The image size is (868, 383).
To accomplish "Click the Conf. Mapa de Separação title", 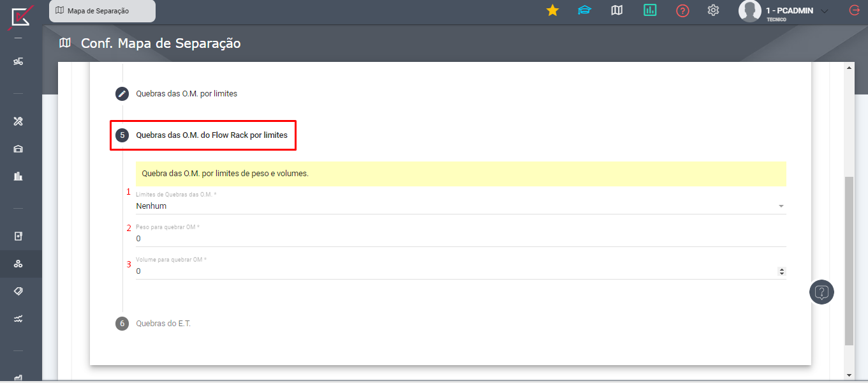I will (161, 43).
